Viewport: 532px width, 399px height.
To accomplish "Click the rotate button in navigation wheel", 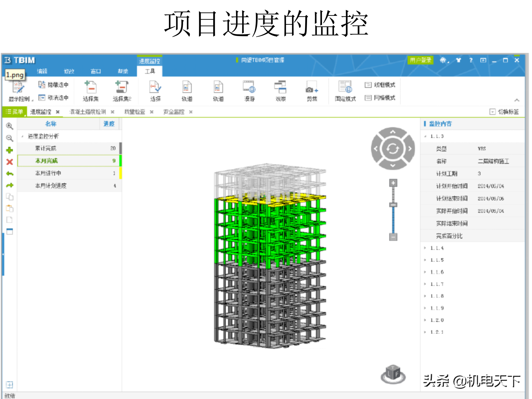I will point(393,149).
